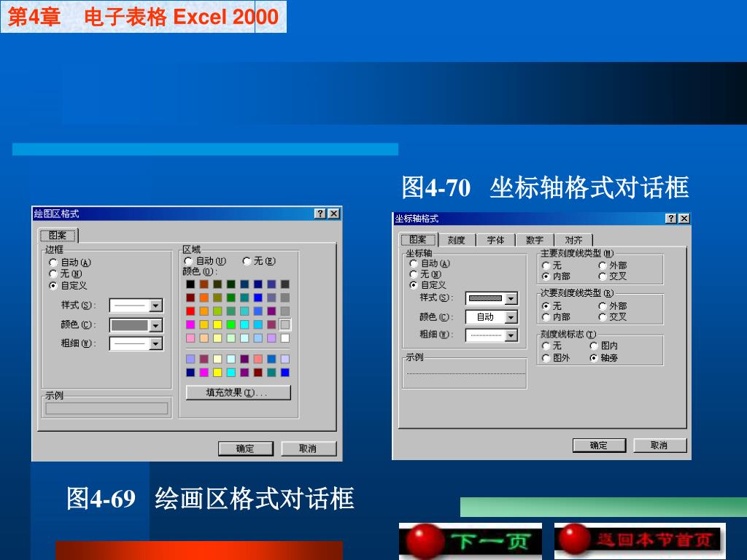Pick the white swatch in fifth palette row
This screenshot has width=747, height=560.
pyautogui.click(x=285, y=338)
